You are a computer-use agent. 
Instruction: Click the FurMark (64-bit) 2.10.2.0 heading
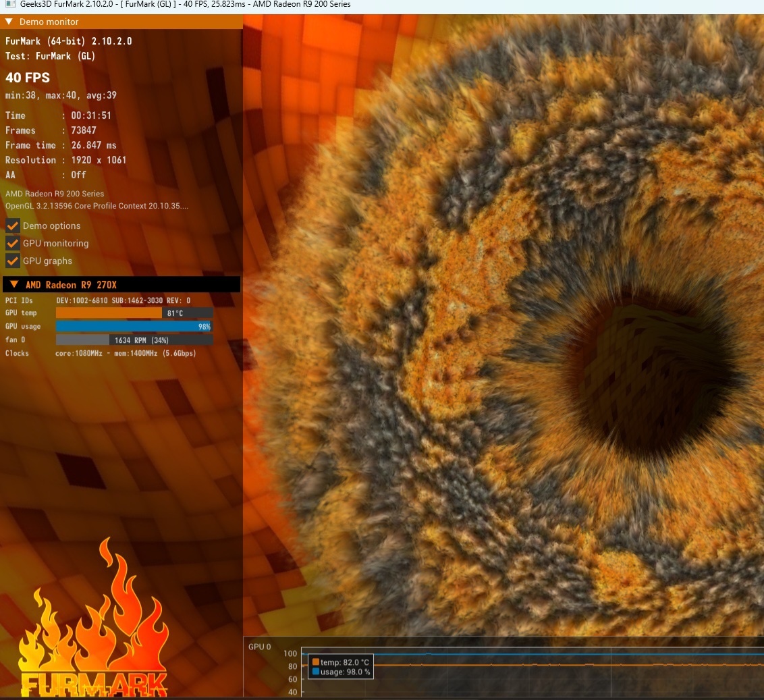(x=69, y=41)
